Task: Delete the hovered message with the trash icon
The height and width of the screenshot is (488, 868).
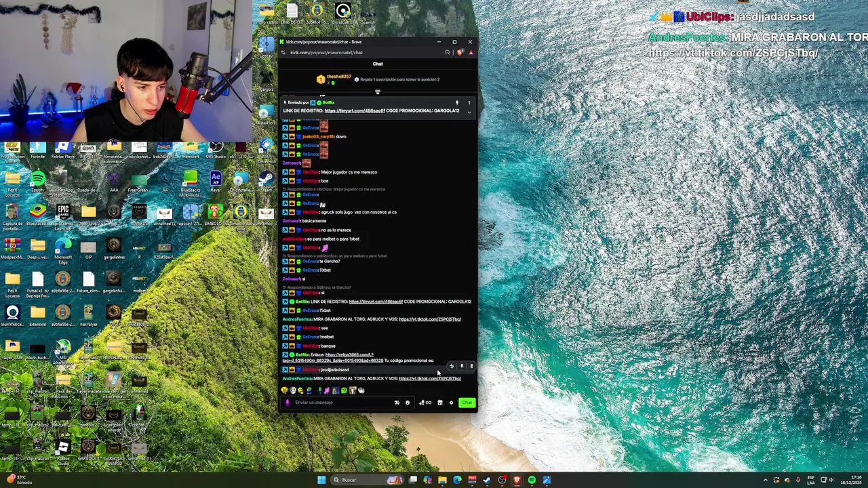Action: tap(471, 366)
